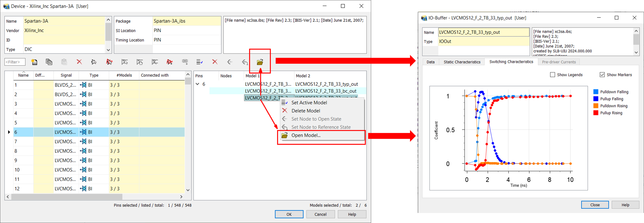Click the down arrow of device properties scrollbar
The height and width of the screenshot is (223, 644).
(108, 50)
